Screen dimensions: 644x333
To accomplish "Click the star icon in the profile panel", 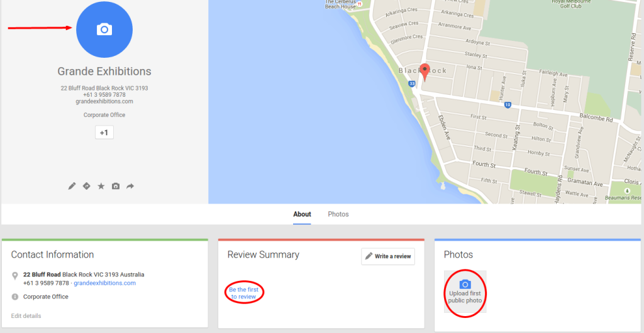I will click(x=101, y=186).
